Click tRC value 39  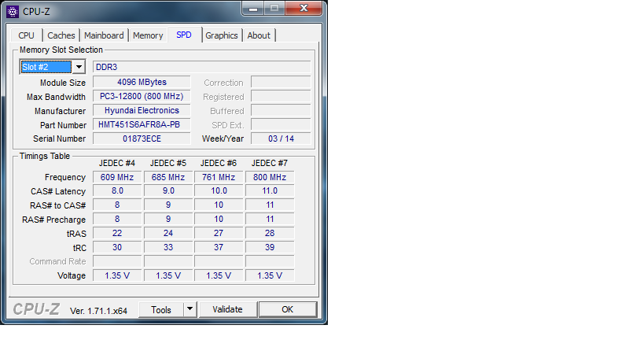[270, 247]
